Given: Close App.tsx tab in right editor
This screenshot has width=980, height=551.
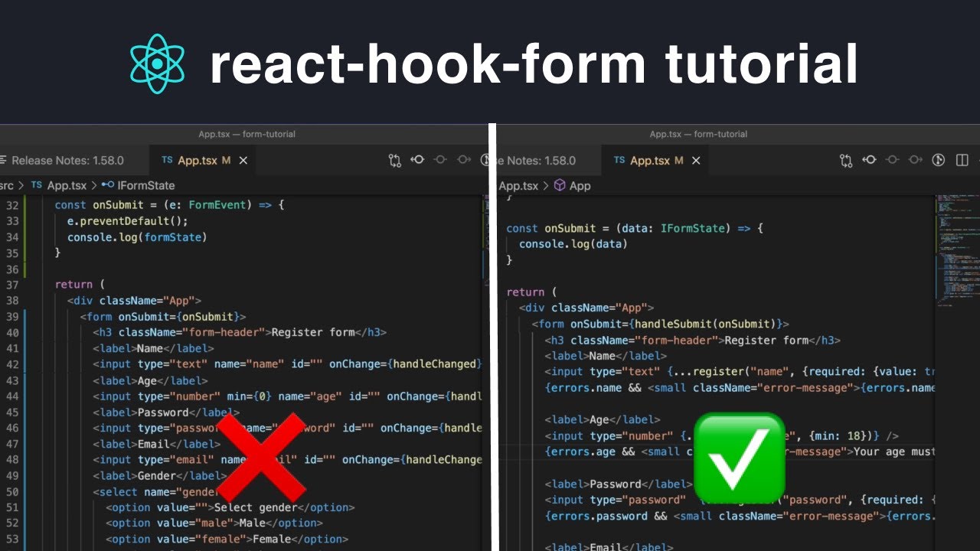Looking at the screenshot, I should 696,160.
